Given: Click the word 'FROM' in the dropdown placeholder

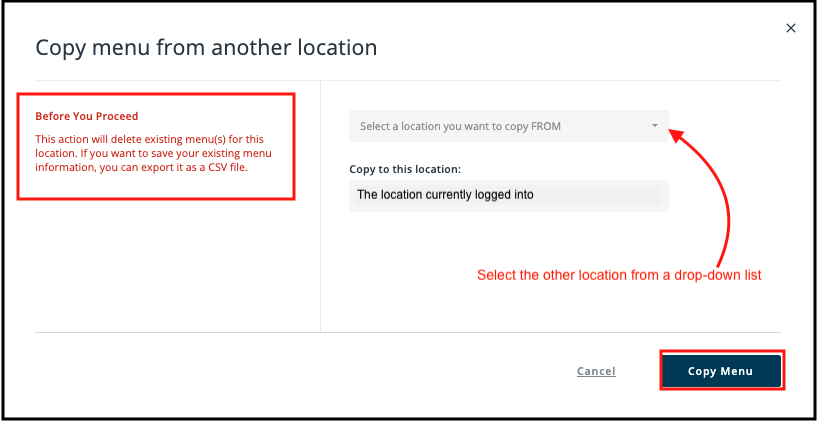Looking at the screenshot, I should click(546, 126).
